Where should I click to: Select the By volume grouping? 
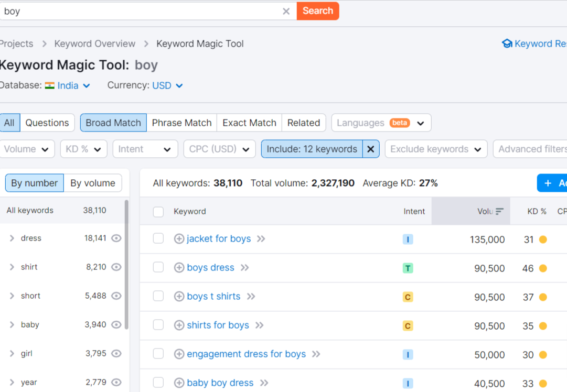point(92,183)
